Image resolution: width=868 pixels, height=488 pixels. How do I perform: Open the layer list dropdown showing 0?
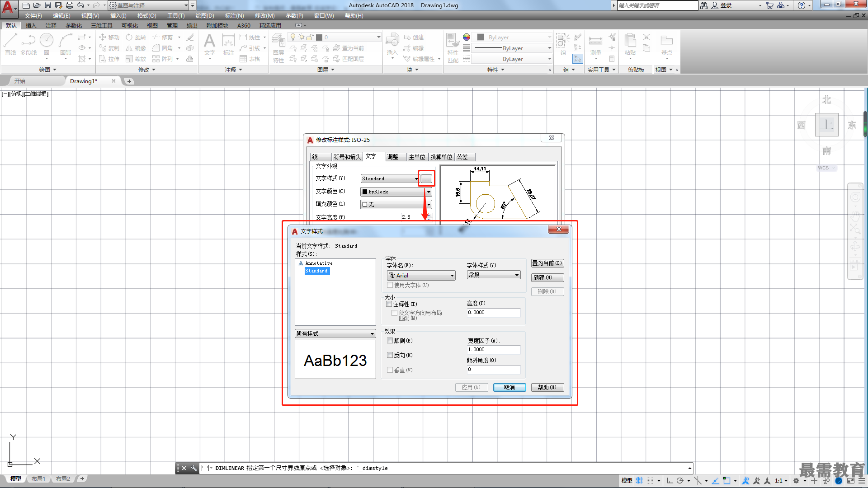point(335,37)
